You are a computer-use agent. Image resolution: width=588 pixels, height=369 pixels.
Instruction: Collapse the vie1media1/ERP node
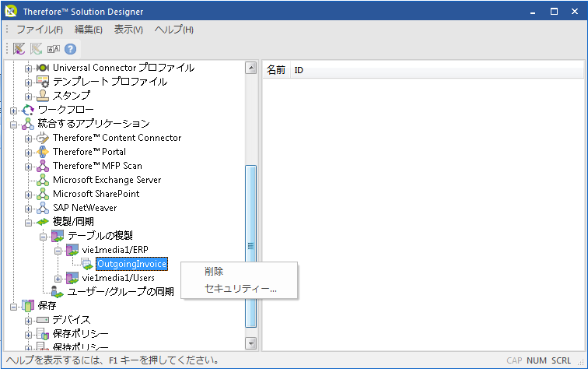click(58, 251)
